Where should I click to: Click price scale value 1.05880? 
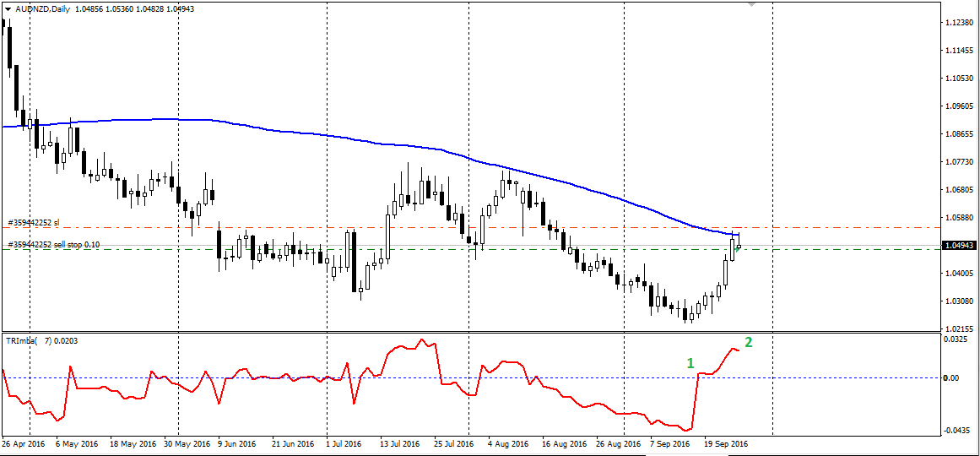click(961, 218)
